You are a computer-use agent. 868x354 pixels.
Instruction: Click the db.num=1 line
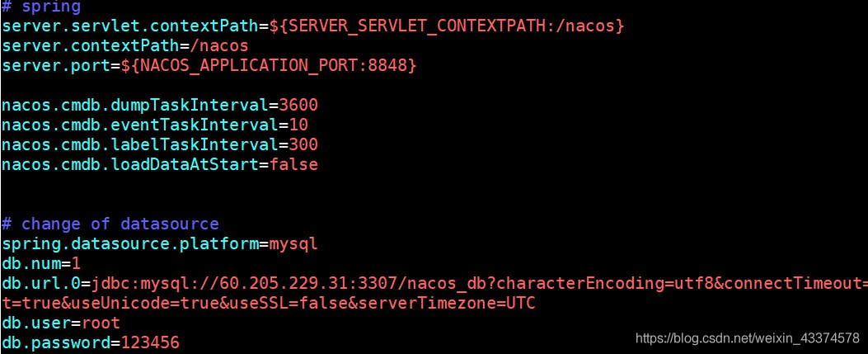[x=41, y=263]
